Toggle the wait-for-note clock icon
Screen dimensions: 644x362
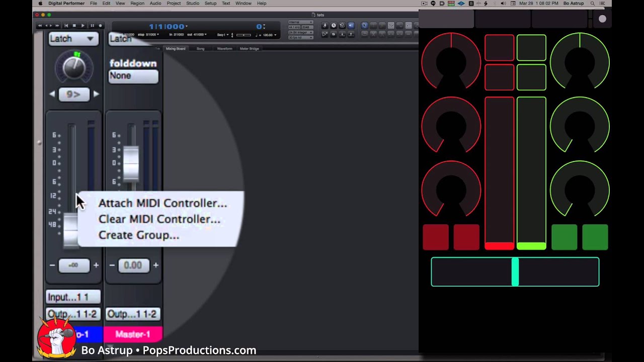coord(333,26)
